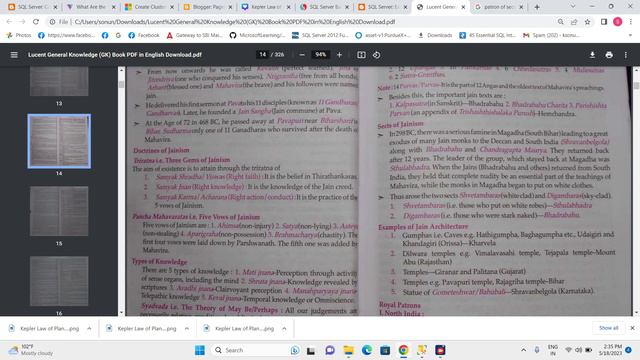The height and width of the screenshot is (360, 640).
Task: Open page 16 thumbnail
Action: pos(59,281)
